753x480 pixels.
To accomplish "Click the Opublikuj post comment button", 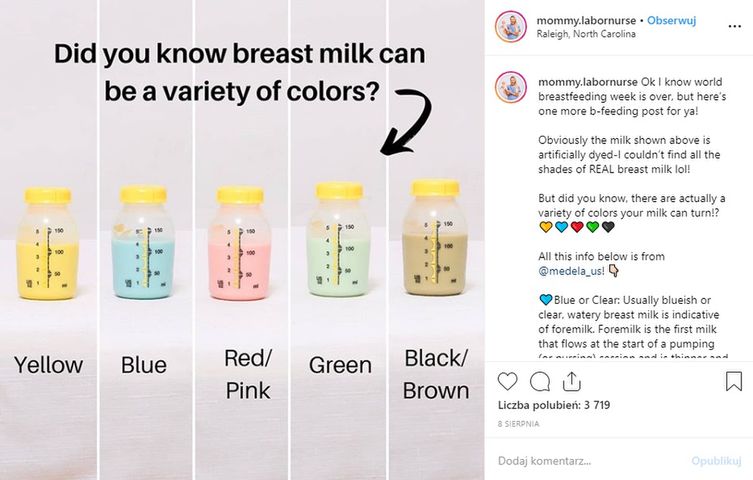I will (x=717, y=461).
